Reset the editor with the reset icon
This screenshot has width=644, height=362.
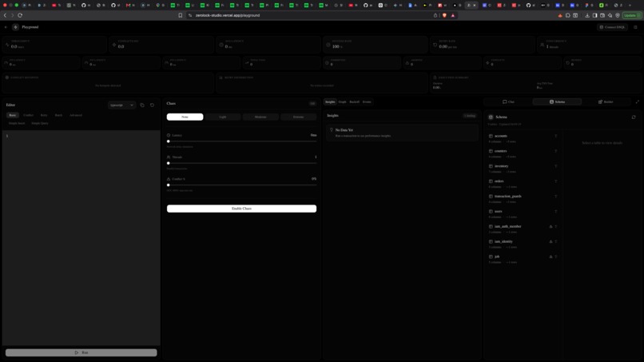coord(152,105)
